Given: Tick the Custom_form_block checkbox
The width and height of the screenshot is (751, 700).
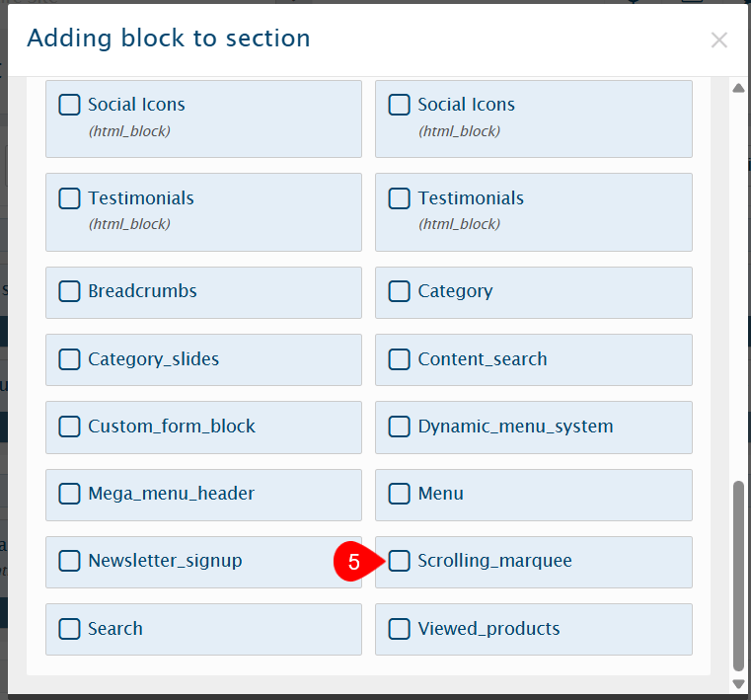Looking at the screenshot, I should [69, 427].
